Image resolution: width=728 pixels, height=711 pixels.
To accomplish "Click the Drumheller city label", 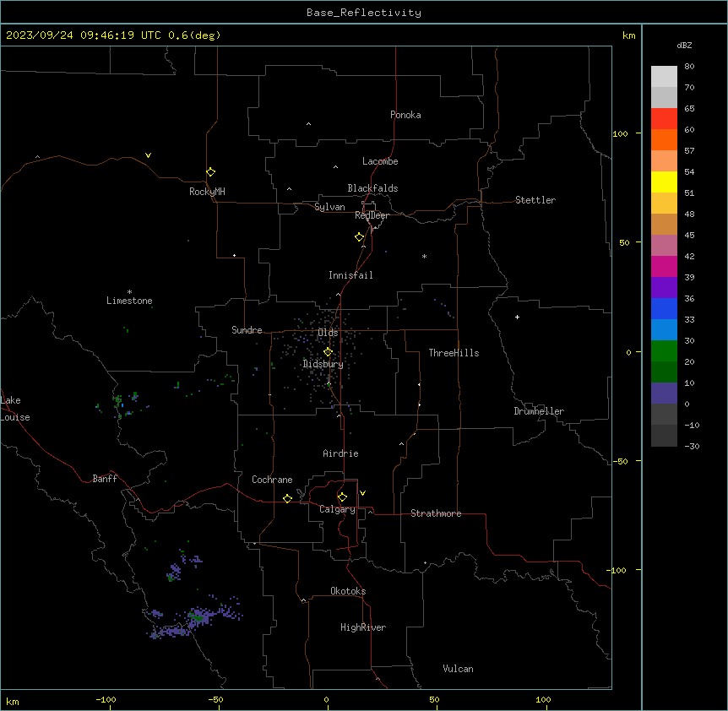I will pos(539,411).
